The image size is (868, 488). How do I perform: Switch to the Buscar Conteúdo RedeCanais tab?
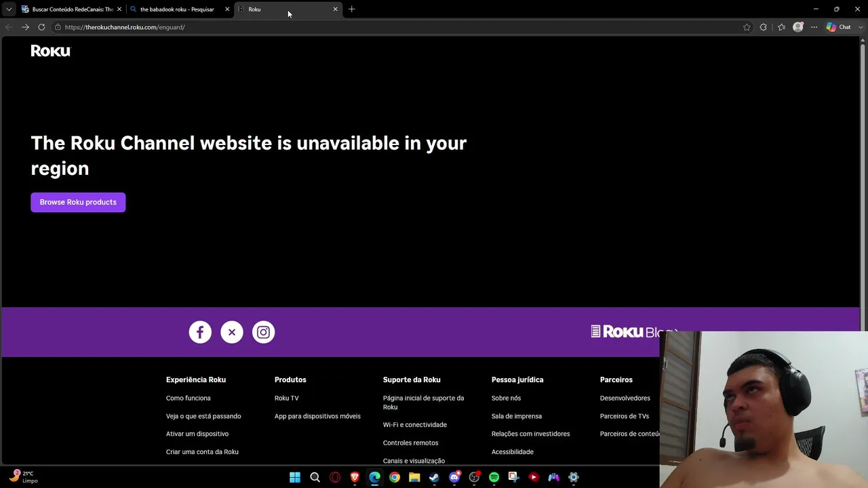pos(72,9)
